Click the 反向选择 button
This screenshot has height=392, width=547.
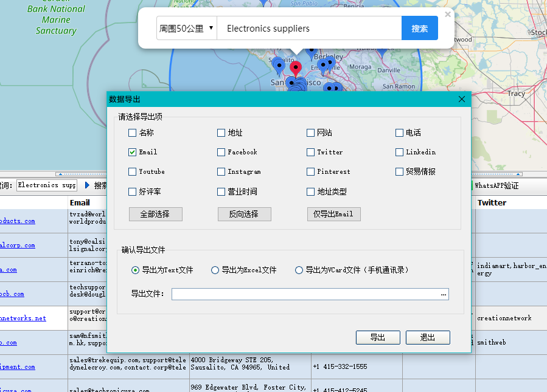click(245, 215)
